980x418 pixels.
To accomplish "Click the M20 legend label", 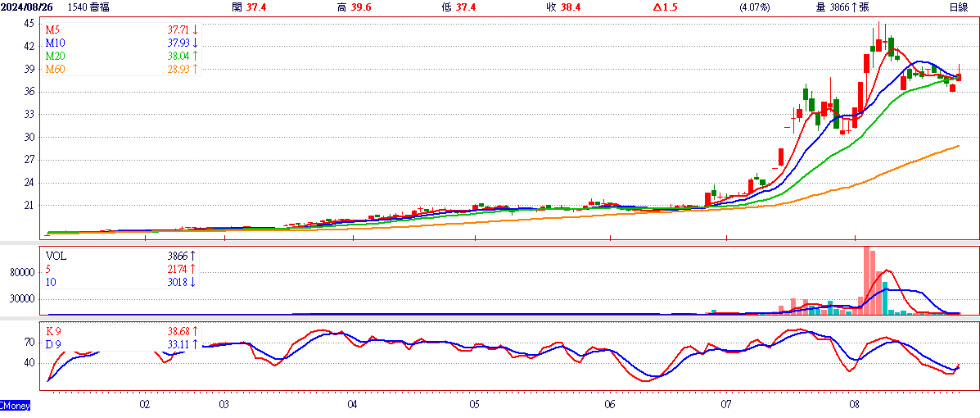I will pyautogui.click(x=55, y=57).
